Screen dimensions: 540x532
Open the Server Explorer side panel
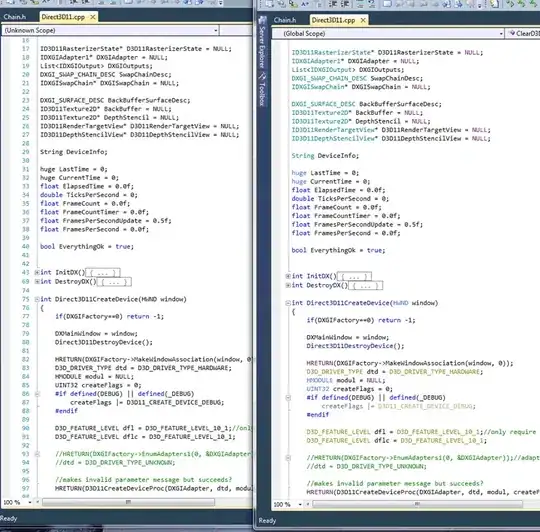tap(262, 43)
